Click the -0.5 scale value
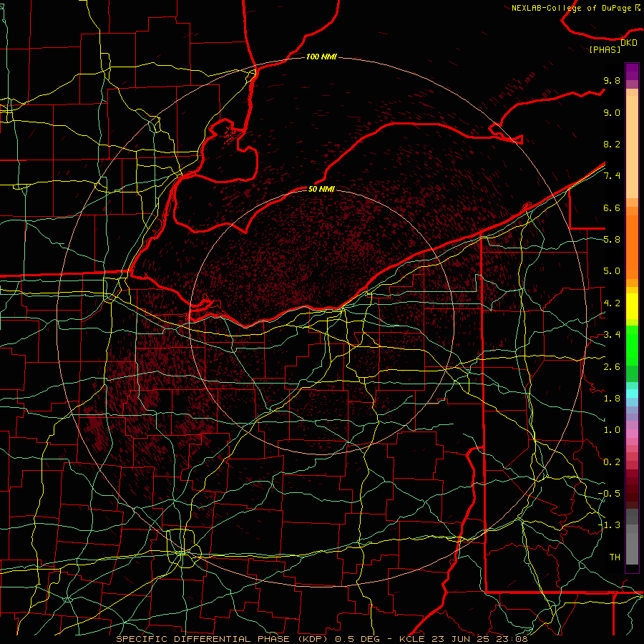Image resolution: width=644 pixels, height=644 pixels. pos(609,494)
